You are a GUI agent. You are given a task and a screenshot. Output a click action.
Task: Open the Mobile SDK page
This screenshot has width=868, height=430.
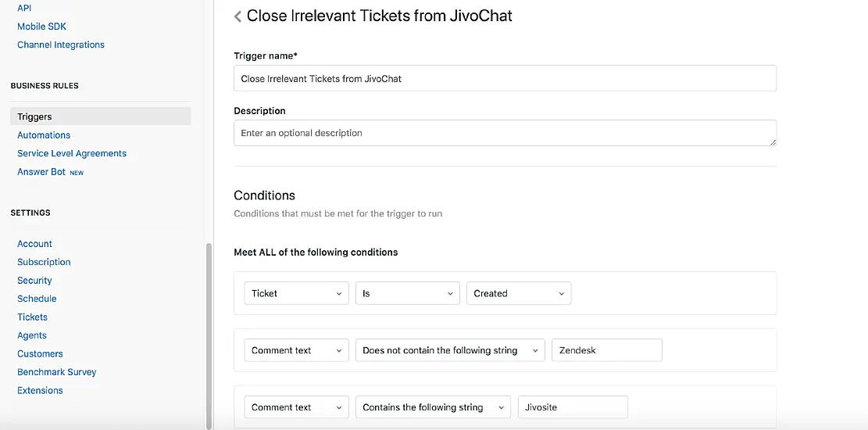[42, 27]
